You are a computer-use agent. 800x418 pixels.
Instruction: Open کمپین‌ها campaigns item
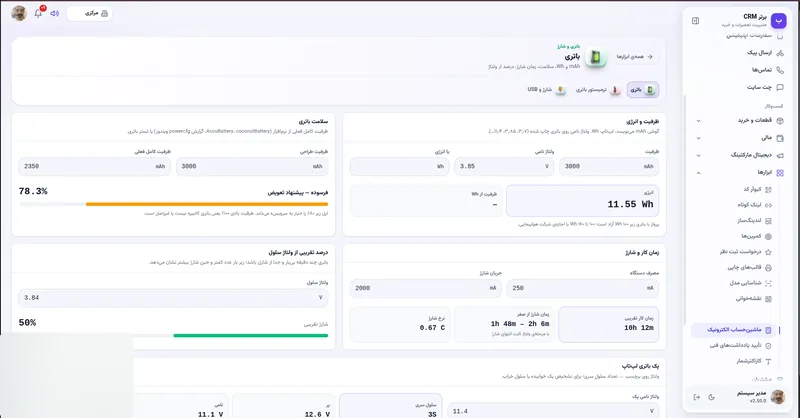756,236
